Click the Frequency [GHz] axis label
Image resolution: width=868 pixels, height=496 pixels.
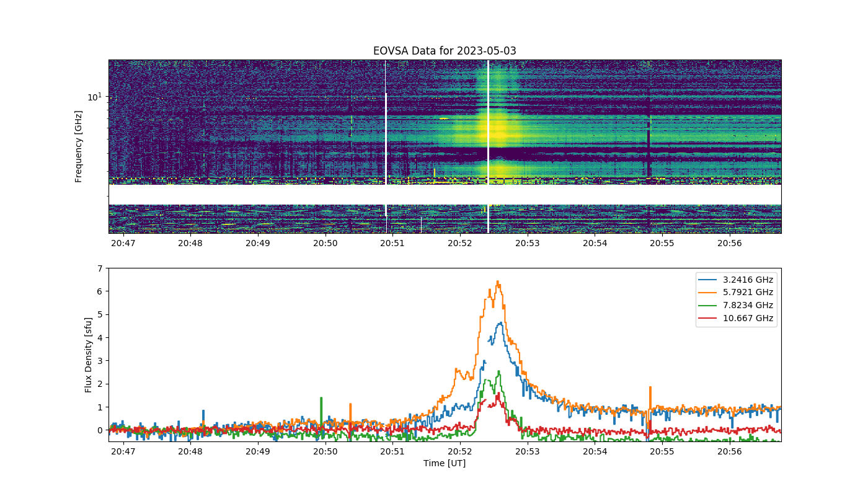click(79, 146)
